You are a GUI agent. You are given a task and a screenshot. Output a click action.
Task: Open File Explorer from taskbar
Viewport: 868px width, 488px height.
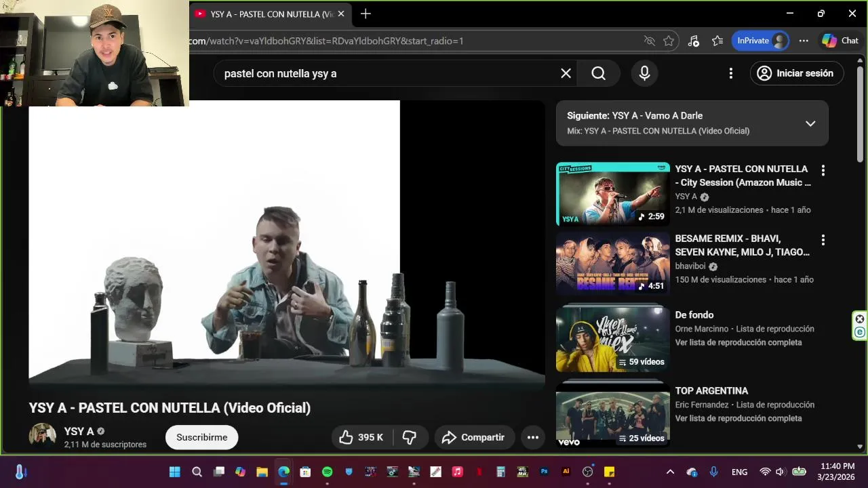(x=262, y=472)
